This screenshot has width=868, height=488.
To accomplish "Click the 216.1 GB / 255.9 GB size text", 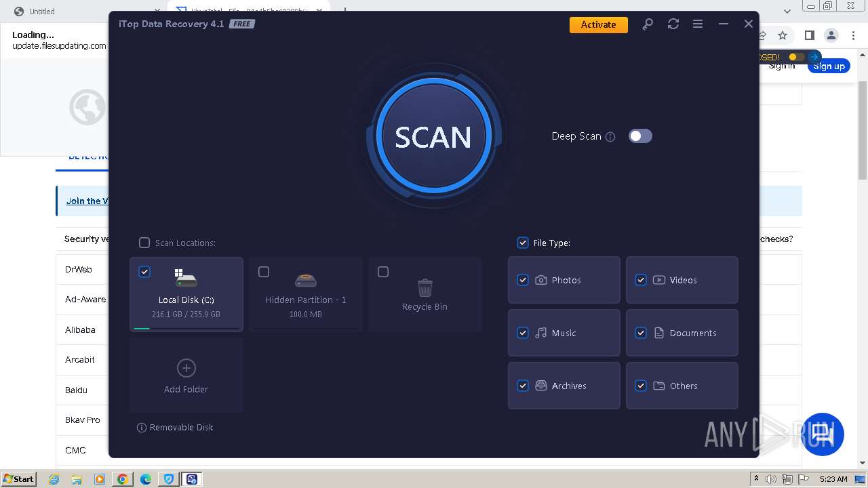I will (x=186, y=314).
